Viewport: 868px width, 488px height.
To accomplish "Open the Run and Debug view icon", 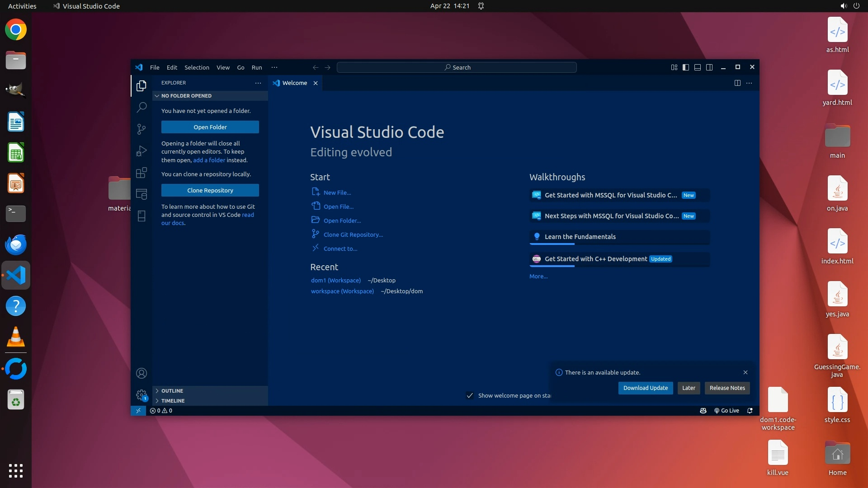I will (x=142, y=151).
